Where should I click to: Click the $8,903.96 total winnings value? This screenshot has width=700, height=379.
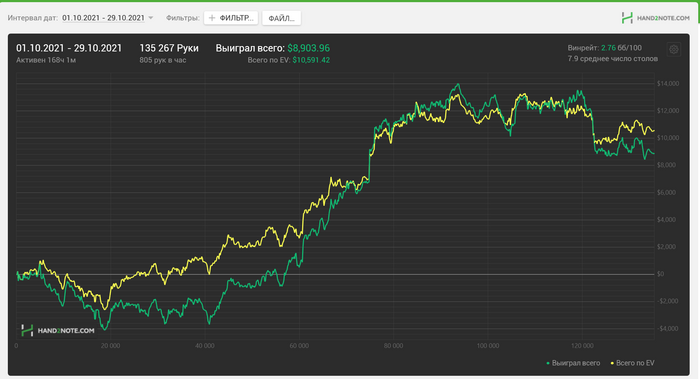[x=308, y=48]
